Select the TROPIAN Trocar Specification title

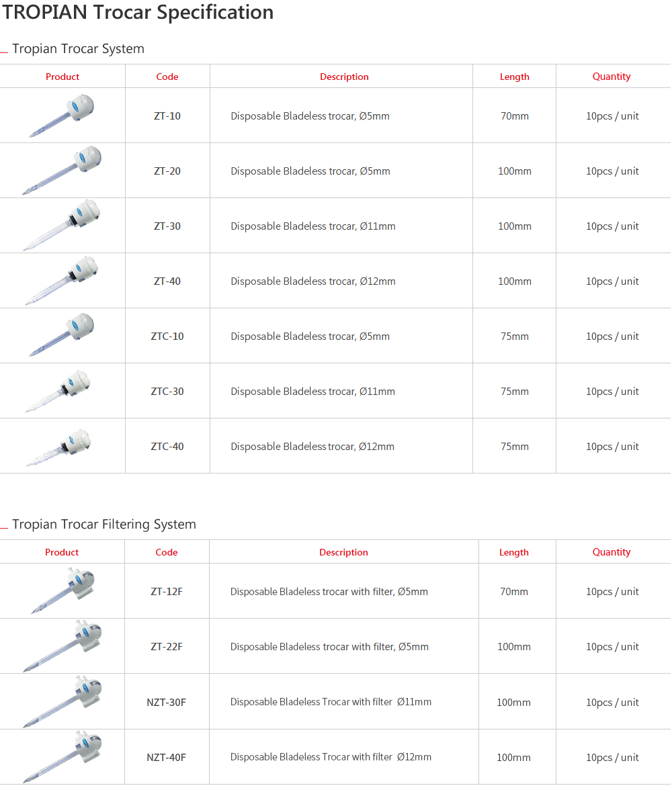(x=138, y=12)
